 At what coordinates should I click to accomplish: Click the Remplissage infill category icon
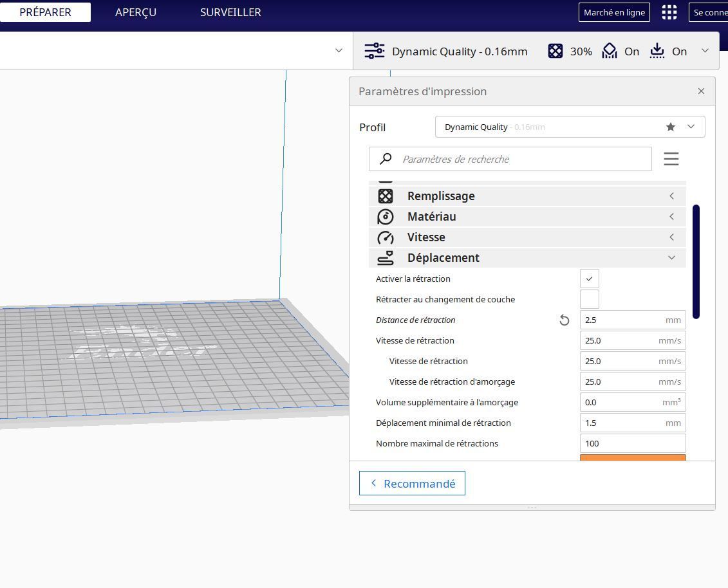pyautogui.click(x=386, y=196)
